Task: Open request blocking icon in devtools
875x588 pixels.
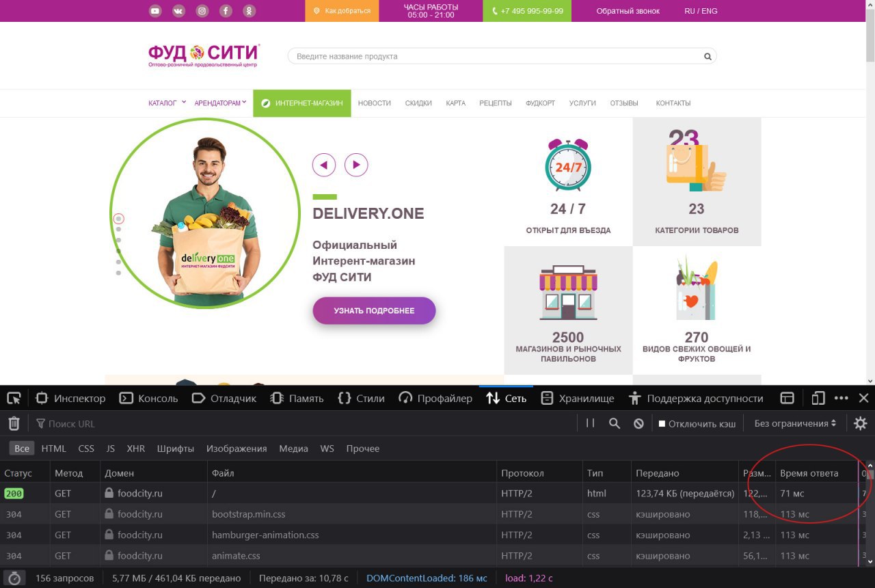Action: coord(638,424)
